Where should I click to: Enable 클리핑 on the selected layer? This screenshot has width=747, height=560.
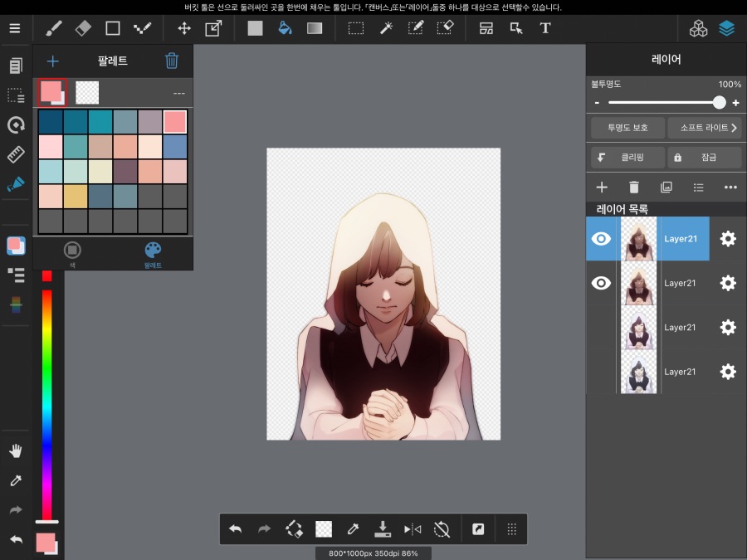pyautogui.click(x=627, y=157)
